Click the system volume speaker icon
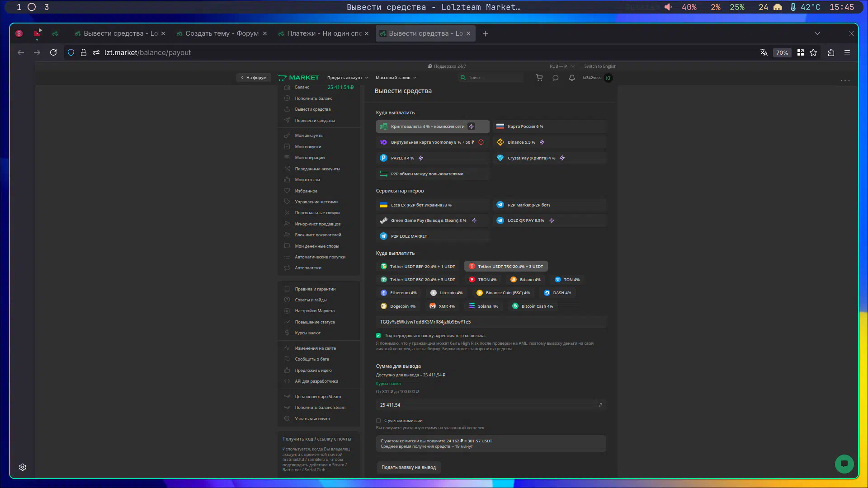Screen dimensions: 868x488 668,7
